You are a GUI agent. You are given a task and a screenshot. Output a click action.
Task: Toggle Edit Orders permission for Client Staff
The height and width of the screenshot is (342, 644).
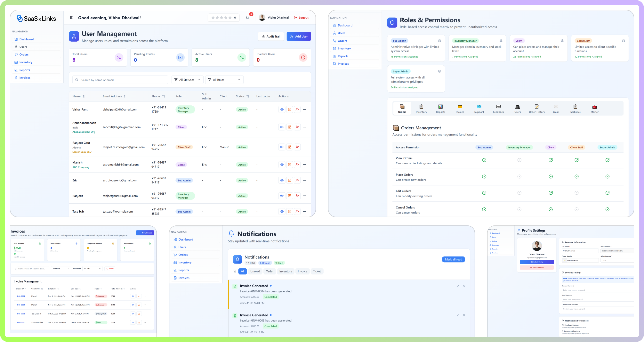(x=576, y=193)
